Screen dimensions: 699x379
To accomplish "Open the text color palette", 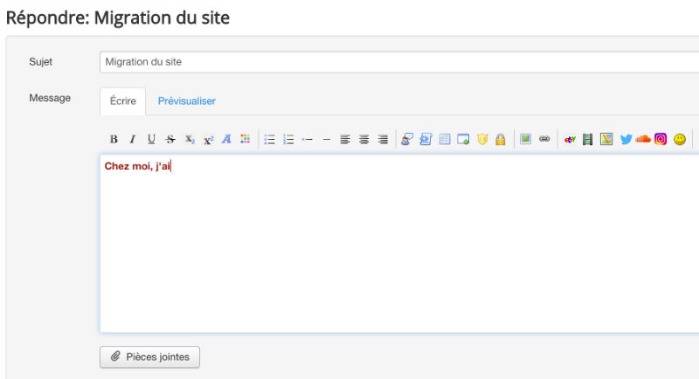I will pos(245,139).
